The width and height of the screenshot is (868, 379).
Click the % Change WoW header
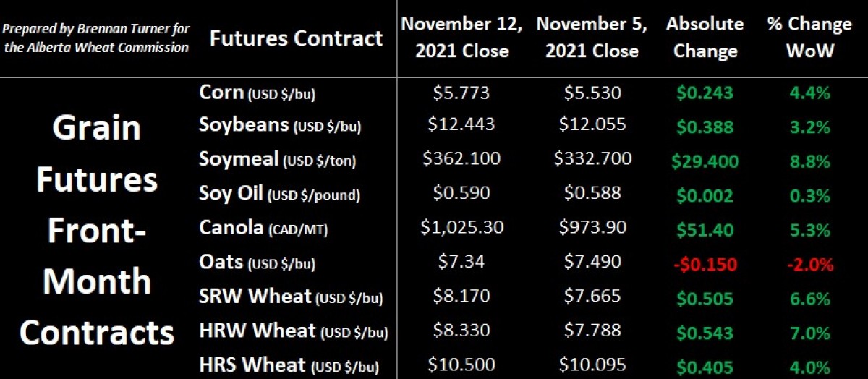pyautogui.click(x=809, y=38)
